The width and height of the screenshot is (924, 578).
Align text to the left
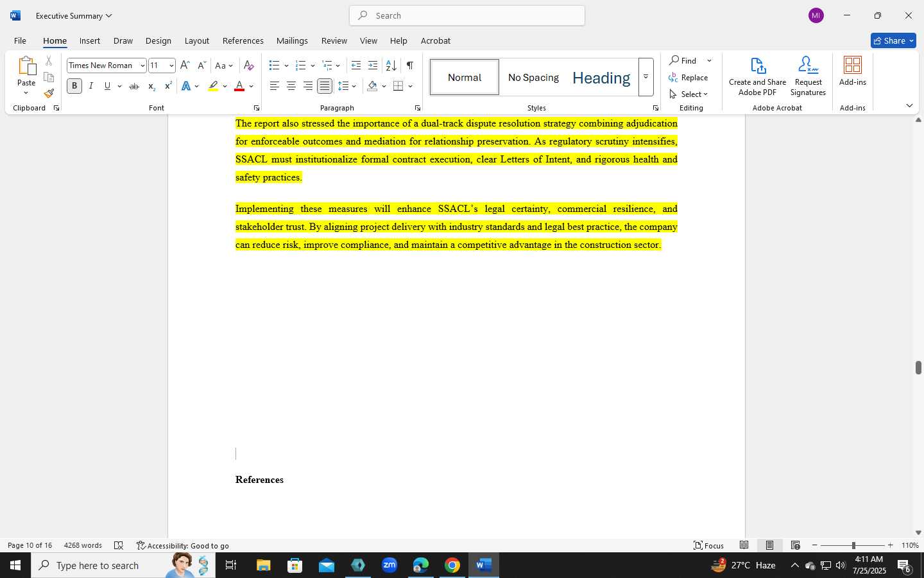click(275, 86)
